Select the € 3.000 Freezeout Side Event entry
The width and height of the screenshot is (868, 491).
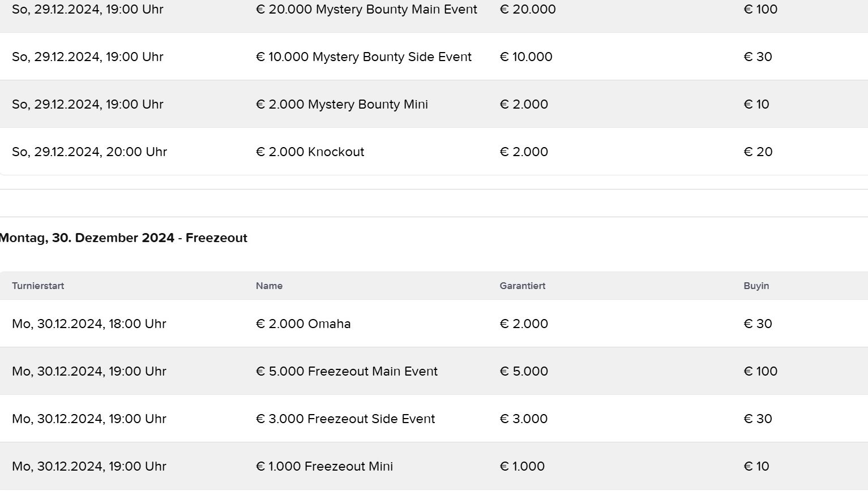pyautogui.click(x=345, y=419)
